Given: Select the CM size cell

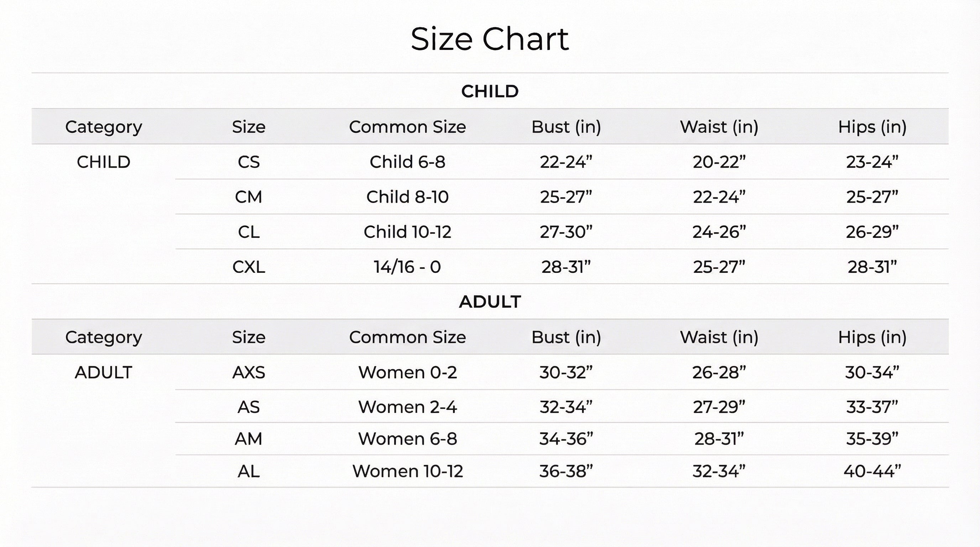Looking at the screenshot, I should coord(249,197).
